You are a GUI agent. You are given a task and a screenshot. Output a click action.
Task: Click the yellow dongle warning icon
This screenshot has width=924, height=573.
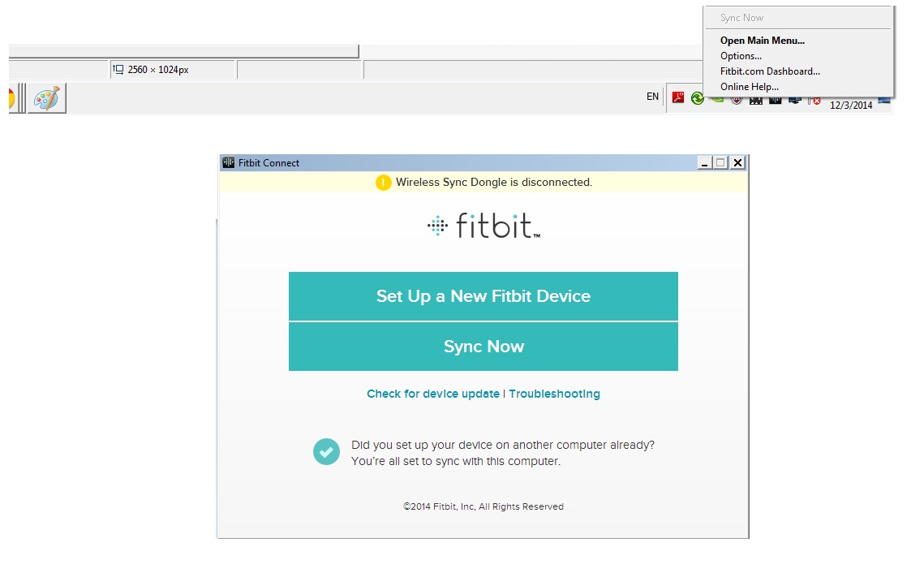[x=384, y=183]
